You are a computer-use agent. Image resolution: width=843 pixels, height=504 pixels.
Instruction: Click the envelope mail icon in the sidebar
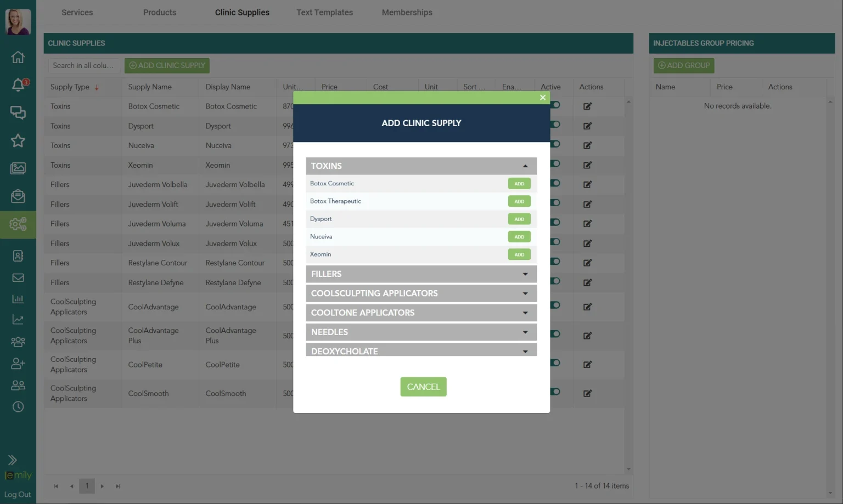(18, 278)
